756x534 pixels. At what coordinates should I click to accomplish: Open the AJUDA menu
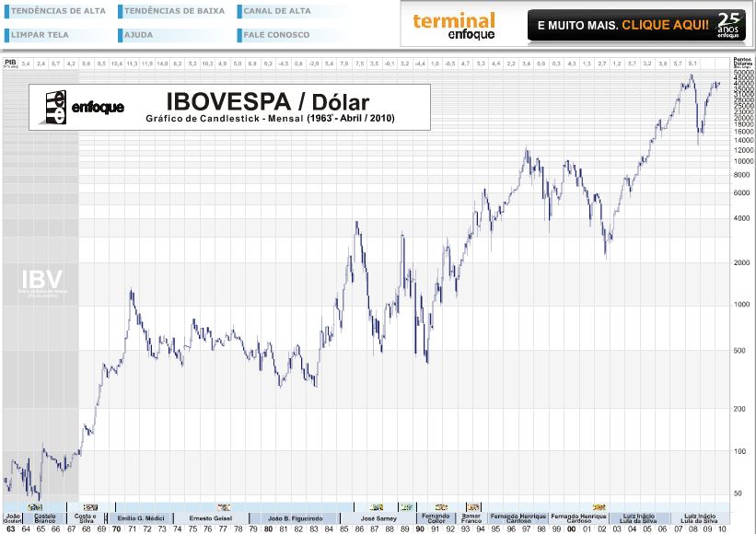(138, 34)
